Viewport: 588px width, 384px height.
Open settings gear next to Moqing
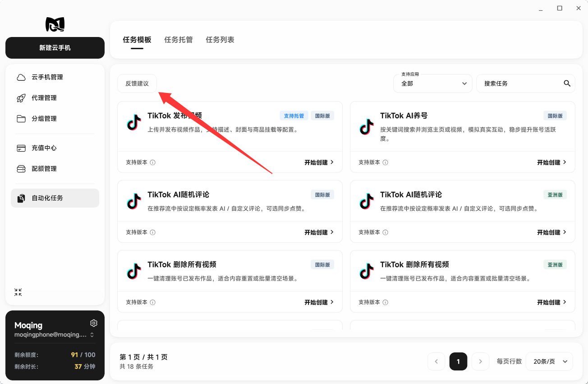(94, 323)
